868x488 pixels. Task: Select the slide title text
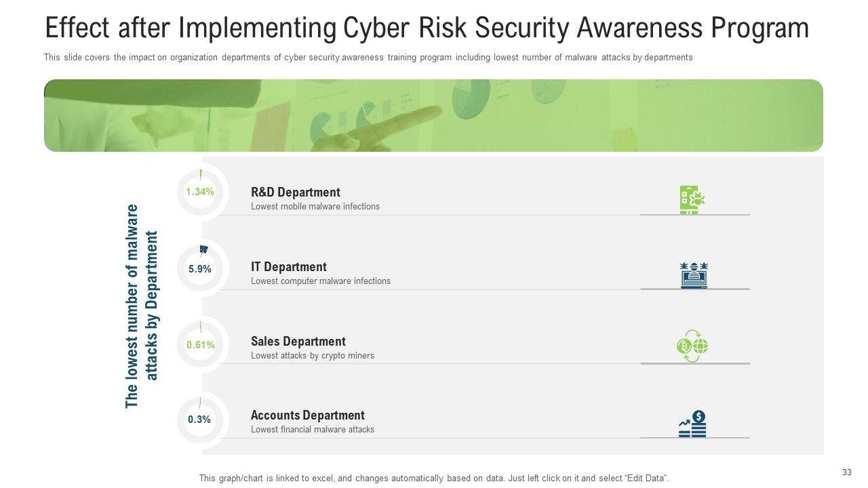(427, 28)
